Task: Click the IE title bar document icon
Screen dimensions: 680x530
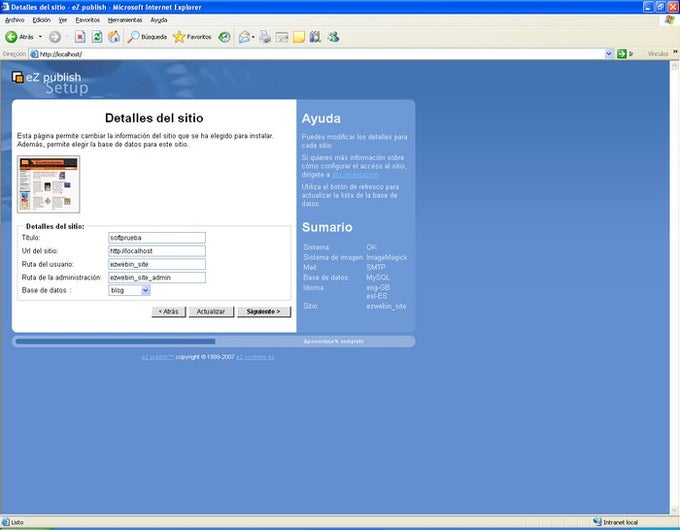Action: [x=5, y=7]
